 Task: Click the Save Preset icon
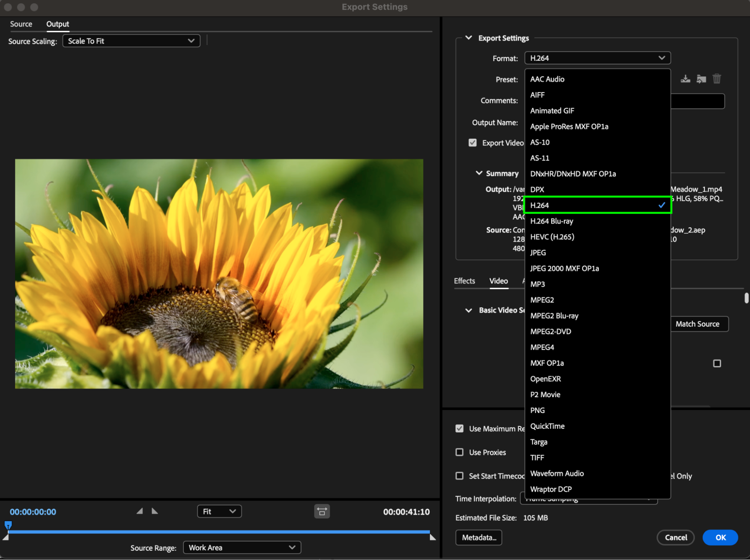(685, 79)
